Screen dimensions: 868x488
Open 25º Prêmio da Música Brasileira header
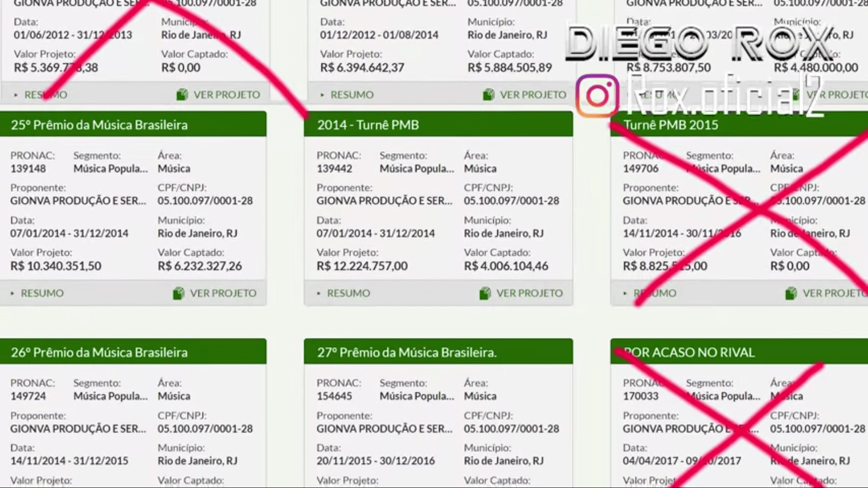pos(99,125)
